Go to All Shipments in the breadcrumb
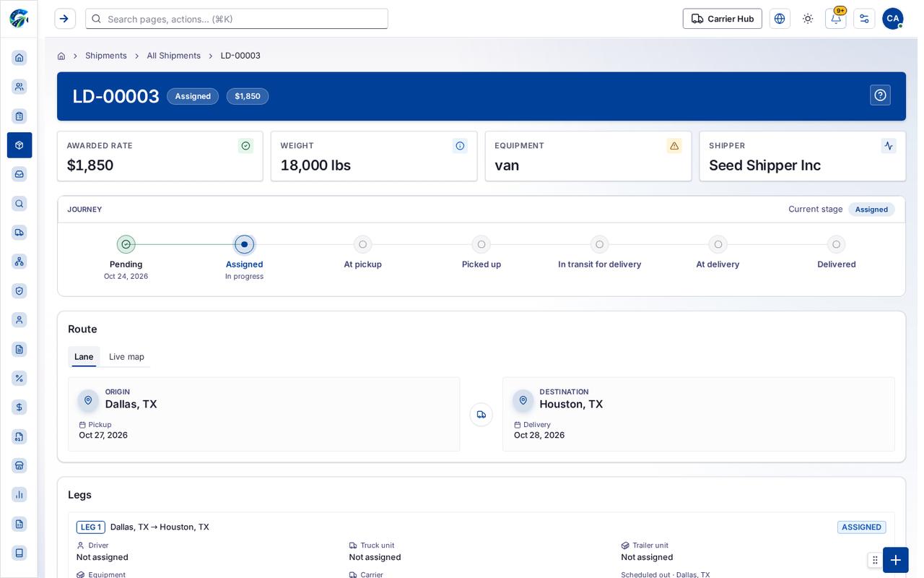The width and height of the screenshot is (924, 578). (x=174, y=56)
